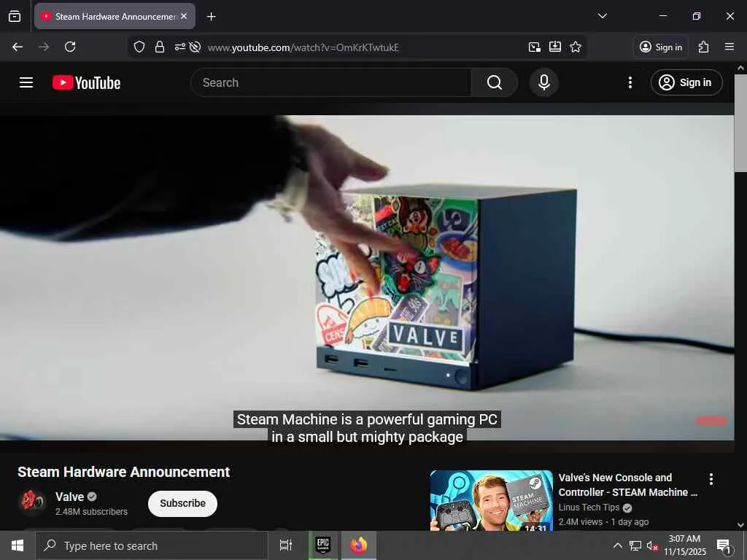Go to YouTube home via logo
Screen dimensions: 747x560
(86, 82)
